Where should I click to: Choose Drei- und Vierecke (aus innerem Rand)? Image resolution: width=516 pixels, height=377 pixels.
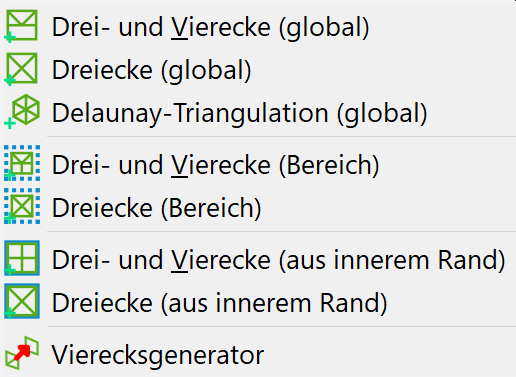click(x=258, y=259)
